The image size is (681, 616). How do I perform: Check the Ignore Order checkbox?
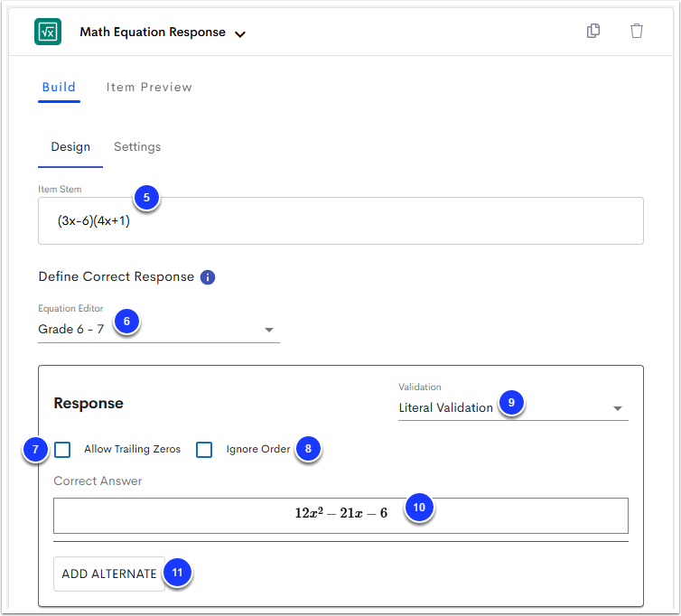click(204, 450)
